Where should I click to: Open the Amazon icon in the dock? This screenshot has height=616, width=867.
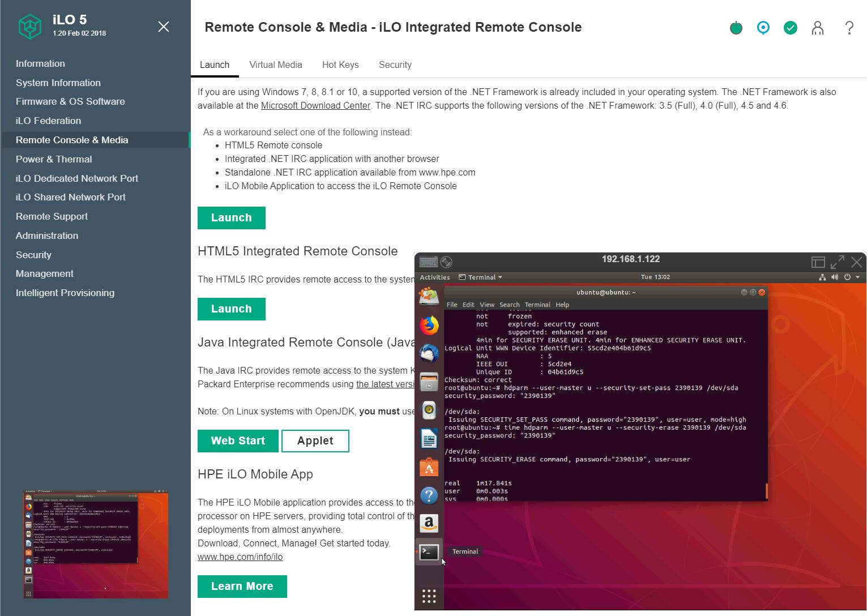pos(429,524)
